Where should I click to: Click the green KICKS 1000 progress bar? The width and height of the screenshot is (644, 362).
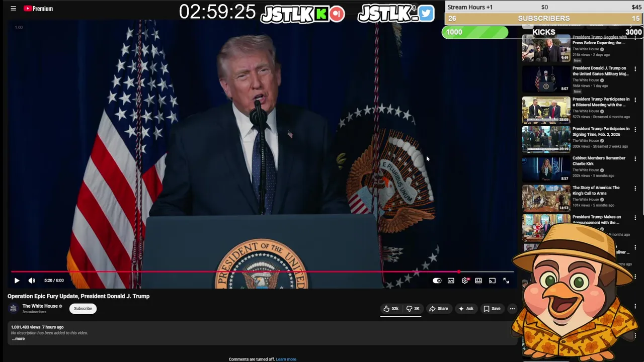[475, 32]
